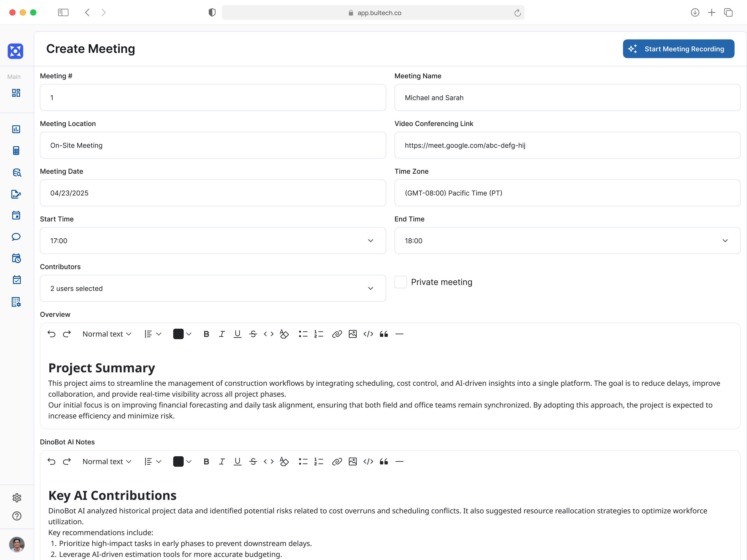Toggle italic in the DinoBot AI Notes editor
Screen dimensions: 747x560
tap(222, 461)
